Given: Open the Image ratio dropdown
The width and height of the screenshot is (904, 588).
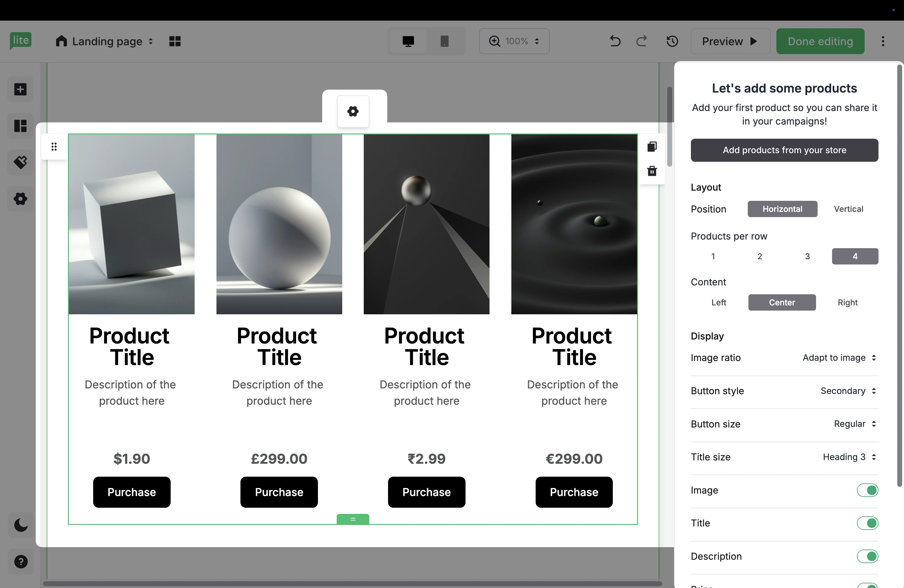Looking at the screenshot, I should pyautogui.click(x=839, y=358).
